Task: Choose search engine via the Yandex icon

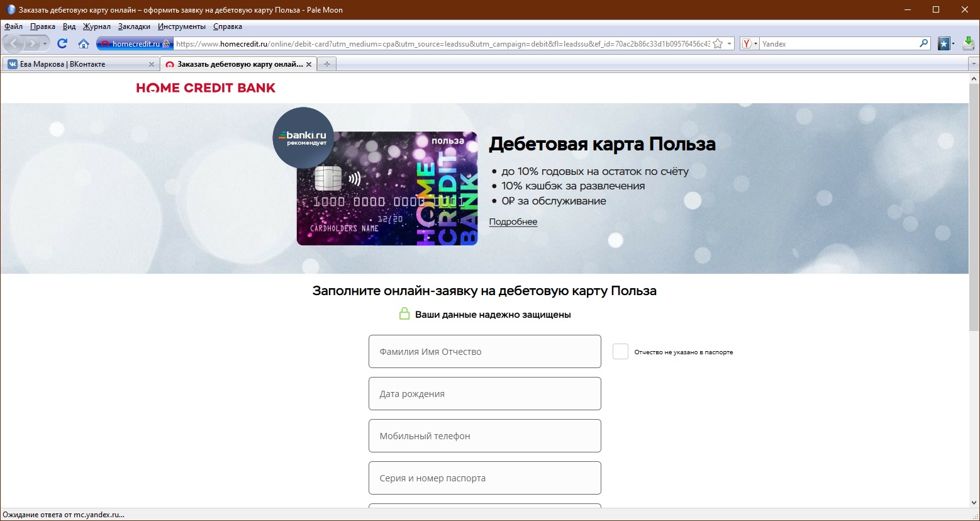Action: tap(750, 44)
